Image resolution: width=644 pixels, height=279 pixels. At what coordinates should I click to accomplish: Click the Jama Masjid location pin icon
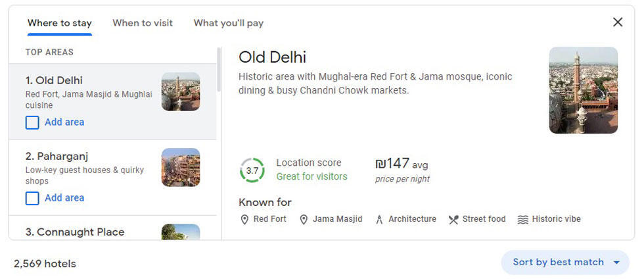[x=304, y=220]
